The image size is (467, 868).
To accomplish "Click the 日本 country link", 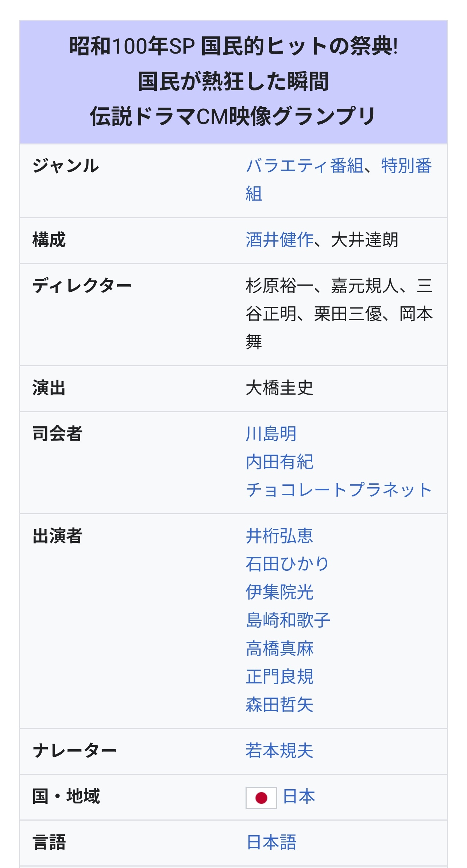I will pos(299,796).
